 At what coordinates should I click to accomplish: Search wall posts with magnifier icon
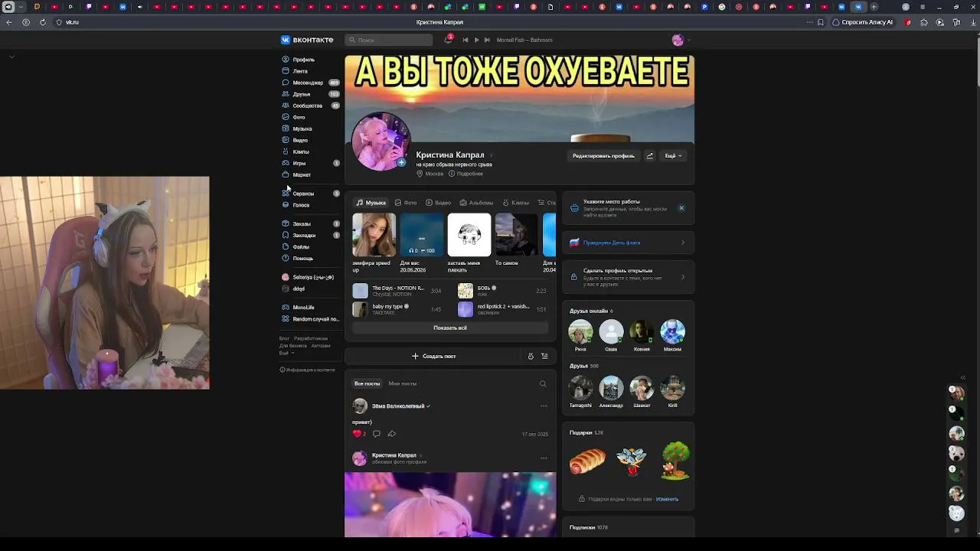click(543, 383)
